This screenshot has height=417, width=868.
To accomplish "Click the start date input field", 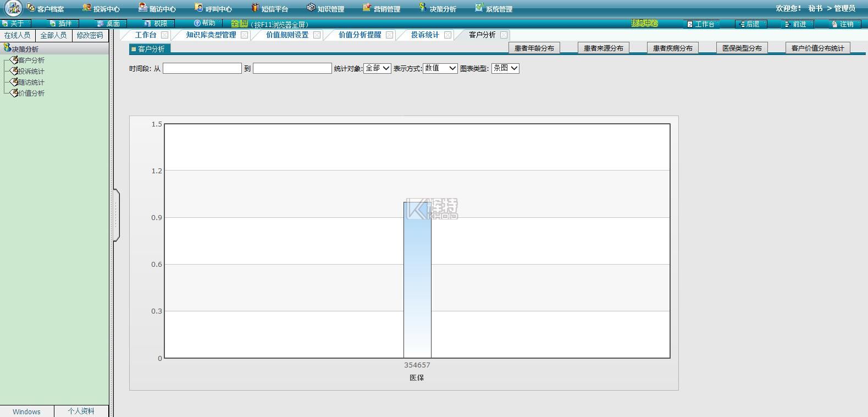I will [x=202, y=68].
